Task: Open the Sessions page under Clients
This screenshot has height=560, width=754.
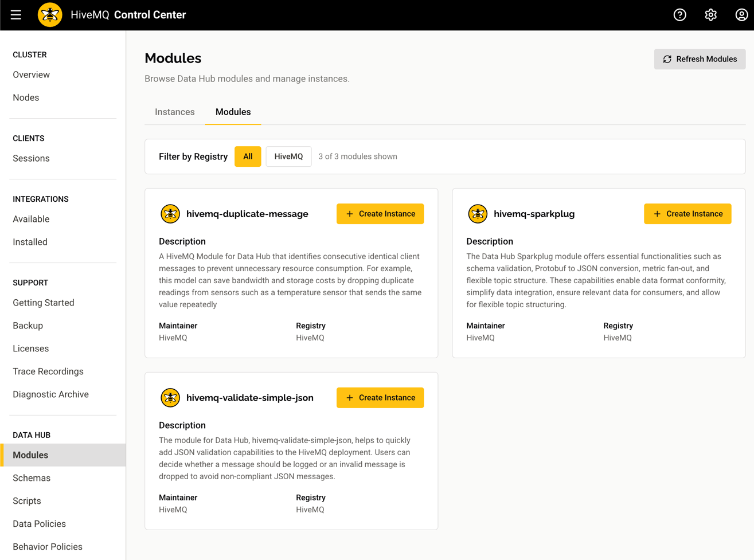Action: (31, 158)
